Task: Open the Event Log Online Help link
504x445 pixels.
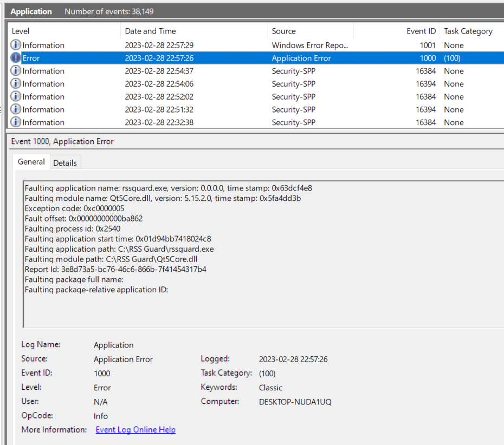Action: point(135,429)
